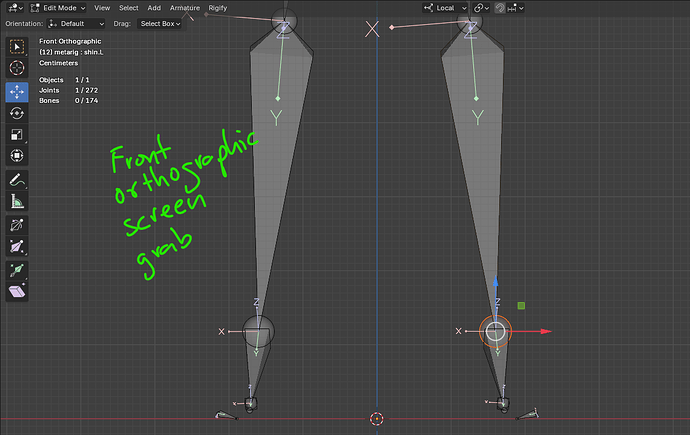Image resolution: width=690 pixels, height=435 pixels.
Task: Open the Rigify menu
Action: (x=218, y=8)
